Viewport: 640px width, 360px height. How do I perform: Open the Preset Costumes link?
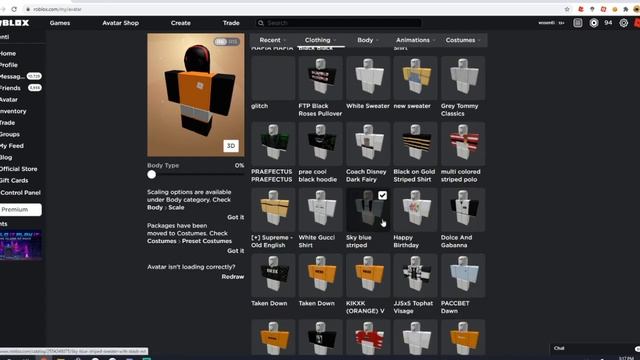point(207,241)
